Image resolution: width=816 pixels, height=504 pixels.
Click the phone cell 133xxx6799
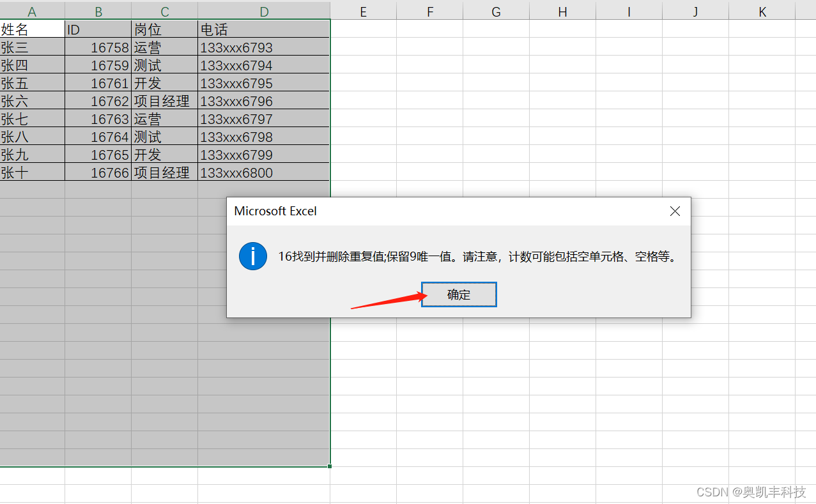(264, 155)
